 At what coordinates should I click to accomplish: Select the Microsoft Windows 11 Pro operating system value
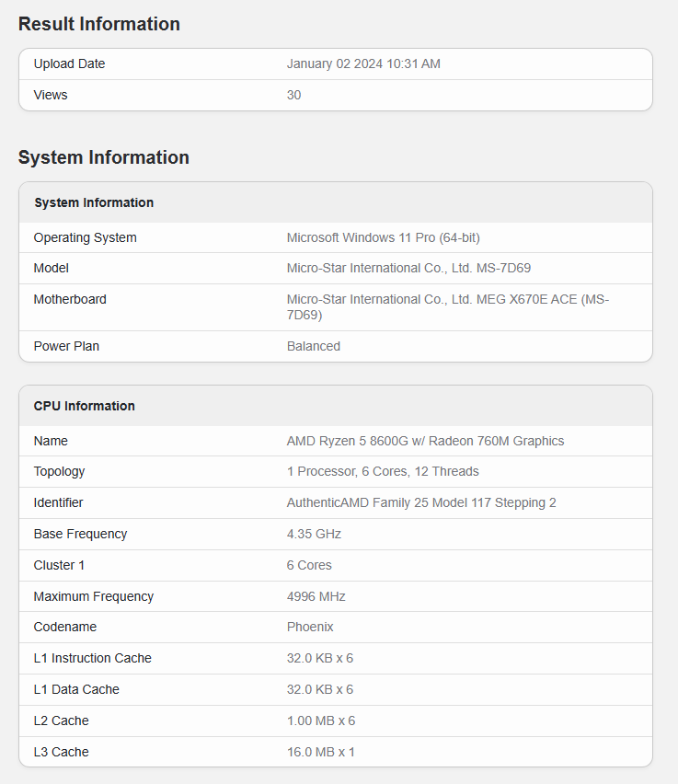click(x=384, y=238)
